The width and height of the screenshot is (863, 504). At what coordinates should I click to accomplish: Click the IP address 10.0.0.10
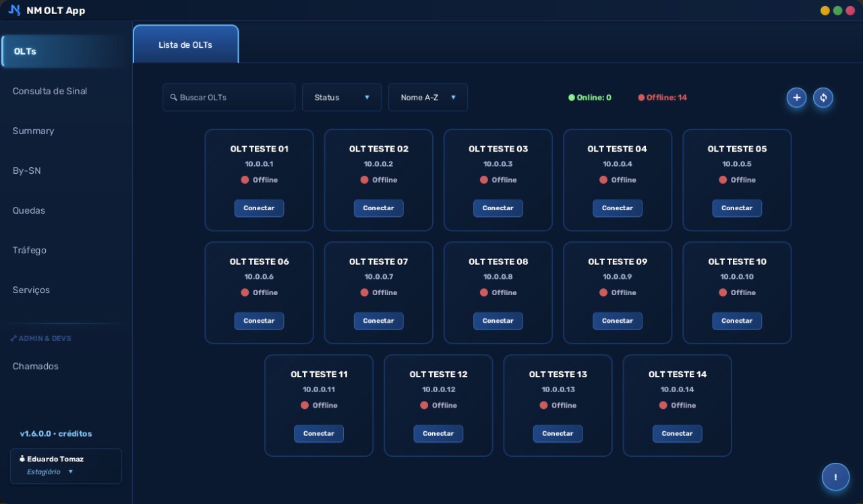[737, 277]
